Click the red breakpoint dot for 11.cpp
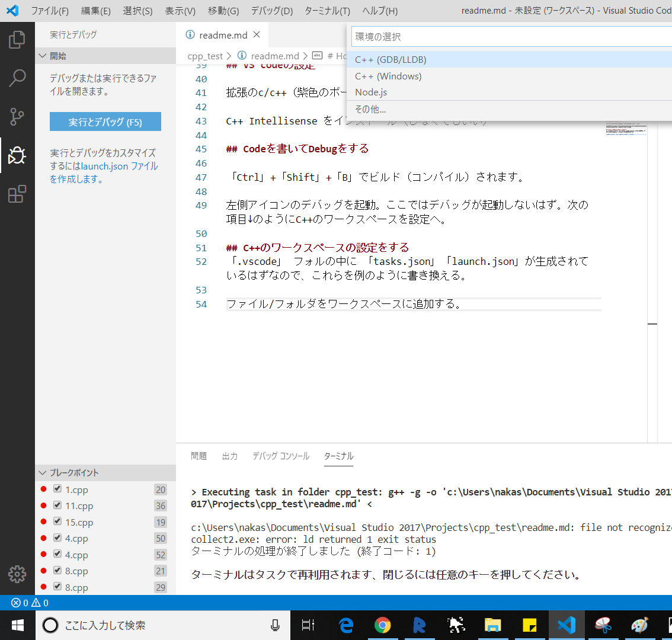 (x=43, y=505)
